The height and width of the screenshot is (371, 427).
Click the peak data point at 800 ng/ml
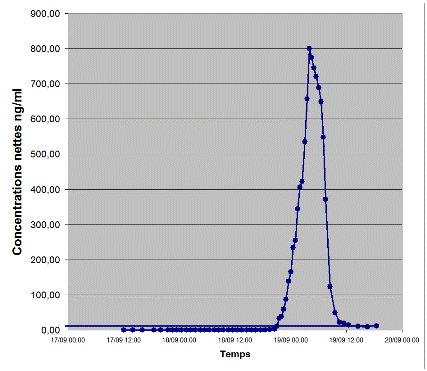point(309,49)
